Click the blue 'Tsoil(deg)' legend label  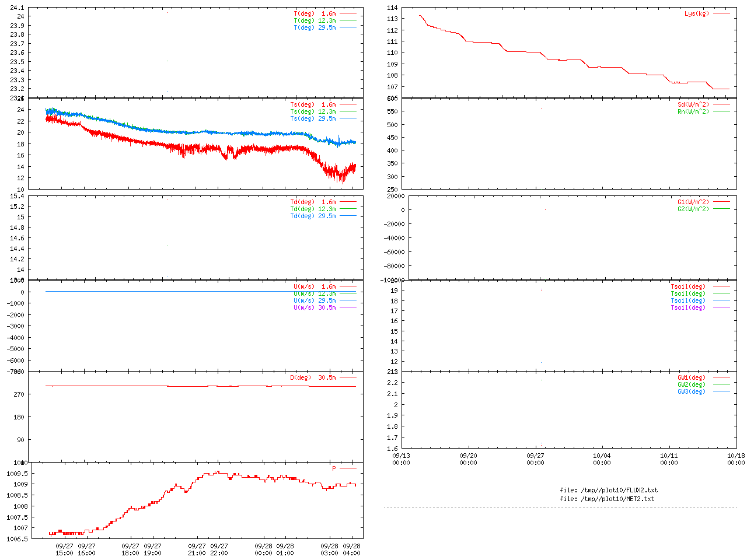pyautogui.click(x=688, y=300)
